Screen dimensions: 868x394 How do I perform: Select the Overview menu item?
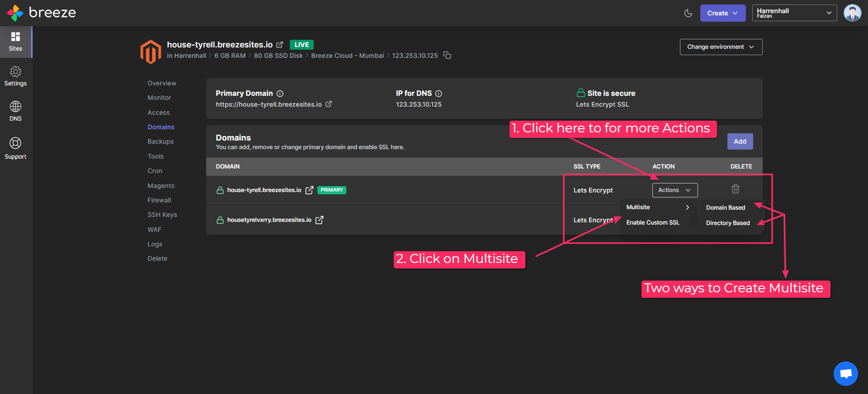point(162,83)
